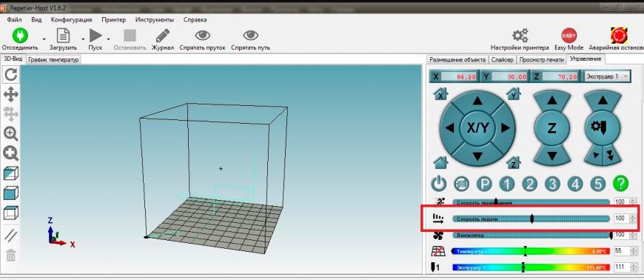Home the Z axis with house icon
The image size is (644, 280).
514,163
